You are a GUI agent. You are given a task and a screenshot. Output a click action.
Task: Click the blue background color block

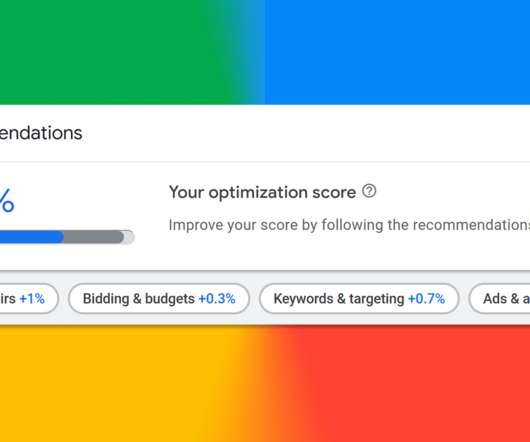(x=397, y=52)
